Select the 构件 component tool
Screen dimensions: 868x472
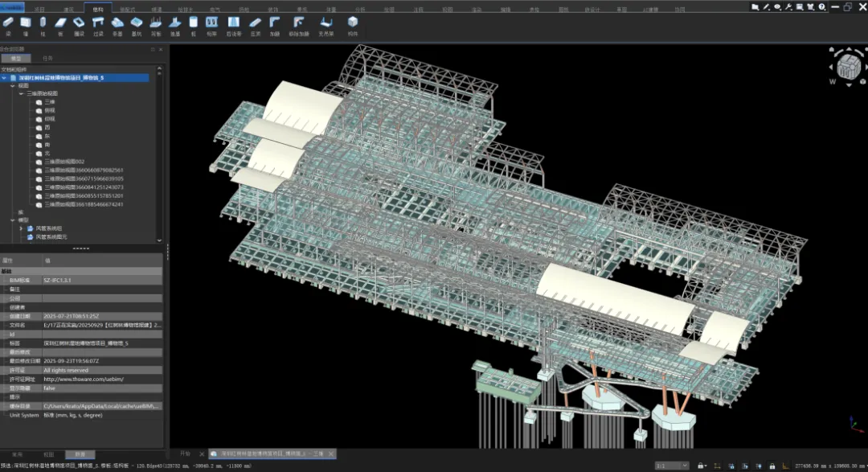coord(353,26)
